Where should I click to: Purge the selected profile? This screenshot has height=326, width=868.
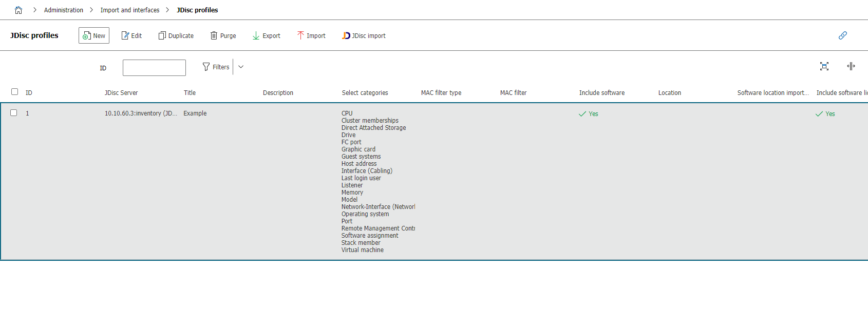(x=223, y=35)
